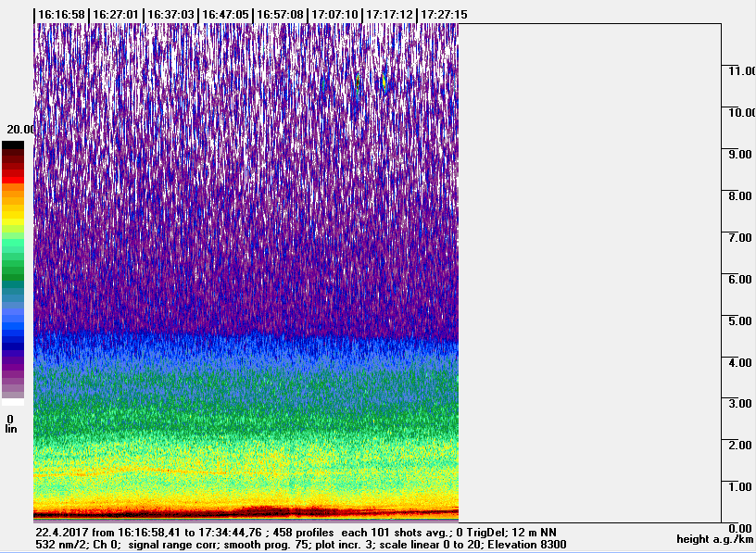The height and width of the screenshot is (553, 756).
Task: Click the 'plot incr. 3' footer text
Action: click(346, 545)
